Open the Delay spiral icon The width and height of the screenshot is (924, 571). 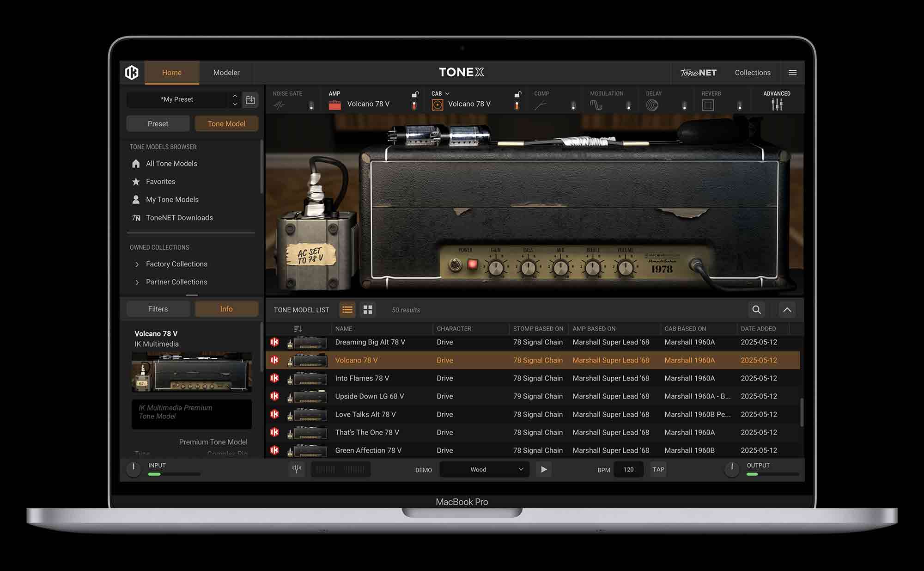point(652,105)
